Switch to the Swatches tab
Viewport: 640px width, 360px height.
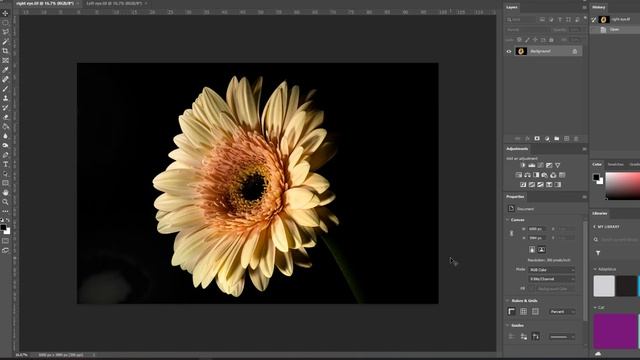(x=616, y=164)
